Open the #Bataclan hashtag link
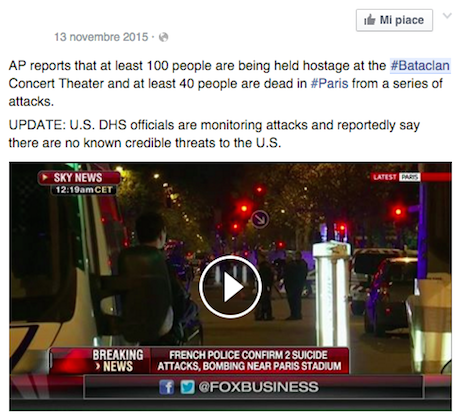The image size is (462, 420). tap(420, 65)
